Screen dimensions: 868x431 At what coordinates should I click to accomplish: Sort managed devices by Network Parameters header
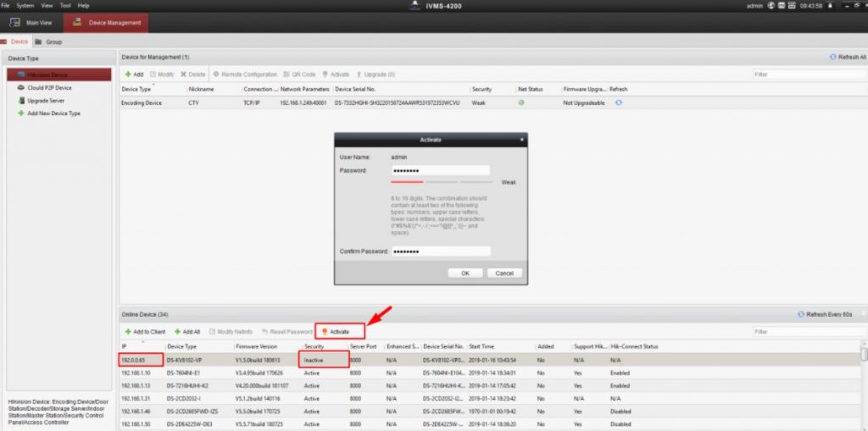coord(305,89)
